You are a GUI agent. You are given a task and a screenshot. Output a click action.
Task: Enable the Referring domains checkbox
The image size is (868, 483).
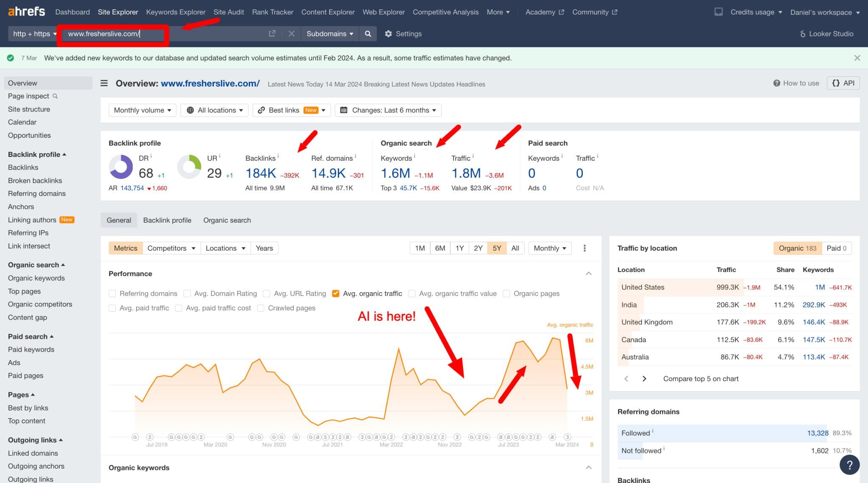pyautogui.click(x=112, y=293)
